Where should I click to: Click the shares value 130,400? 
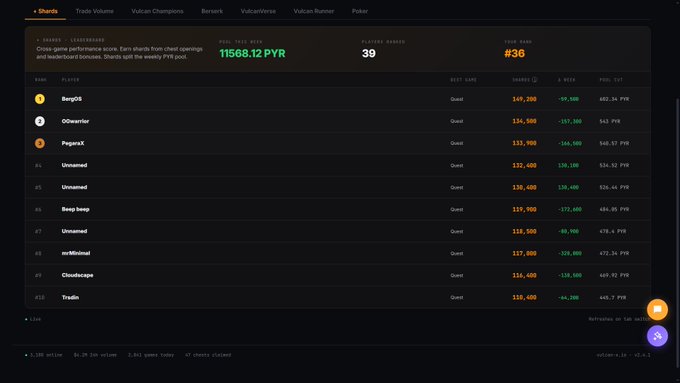[524, 187]
